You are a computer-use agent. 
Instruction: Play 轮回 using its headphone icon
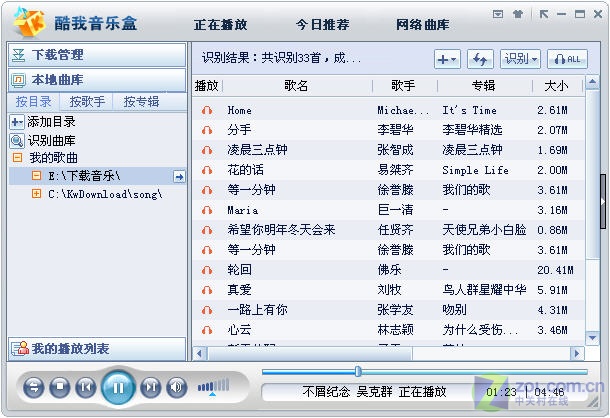click(x=207, y=270)
